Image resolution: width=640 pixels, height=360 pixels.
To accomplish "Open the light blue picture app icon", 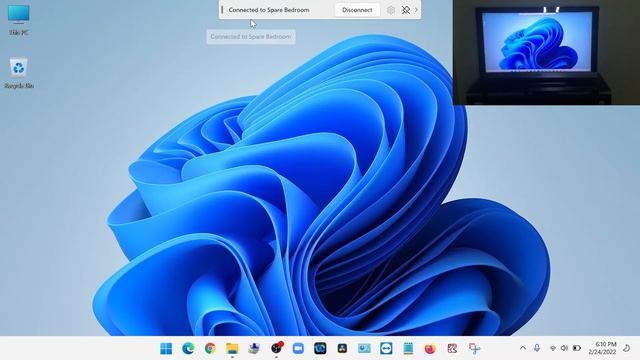I will click(364, 349).
